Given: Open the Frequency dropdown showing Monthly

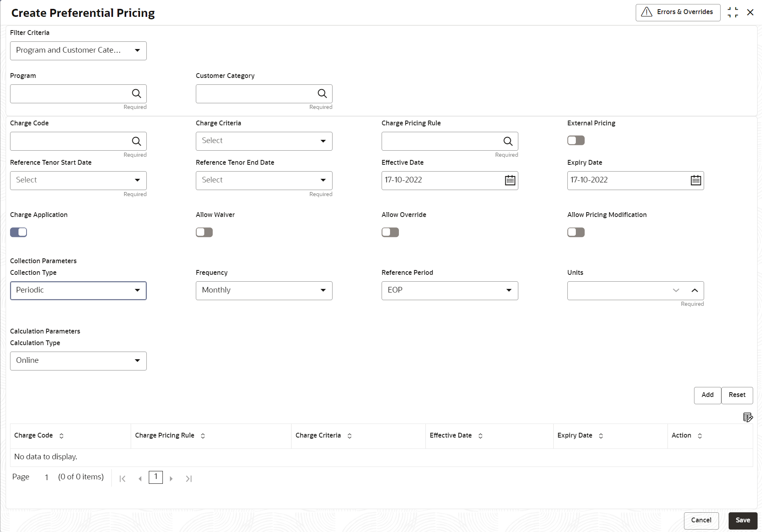Looking at the screenshot, I should (x=264, y=291).
